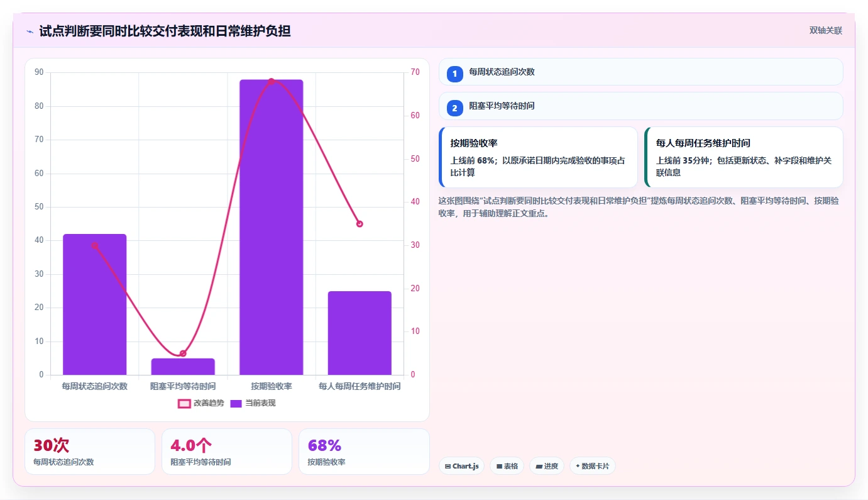The width and height of the screenshot is (868, 500).
Task: Click the 表格 tag chip
Action: coord(507,466)
